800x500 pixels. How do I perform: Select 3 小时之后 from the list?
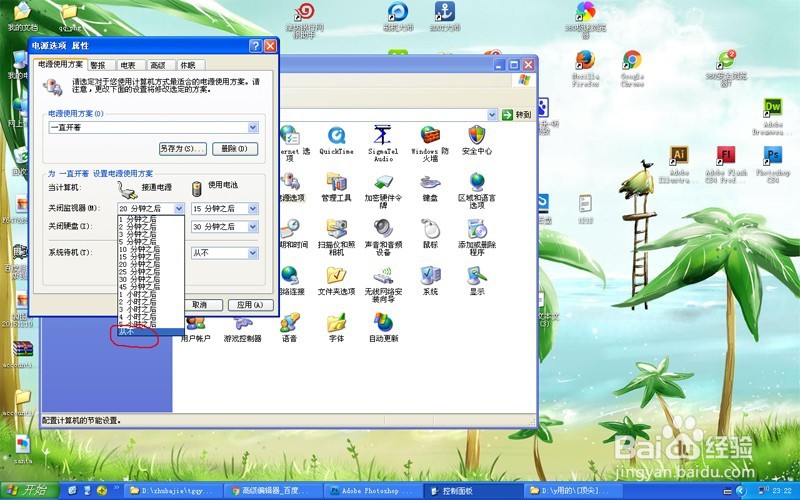tap(151, 310)
